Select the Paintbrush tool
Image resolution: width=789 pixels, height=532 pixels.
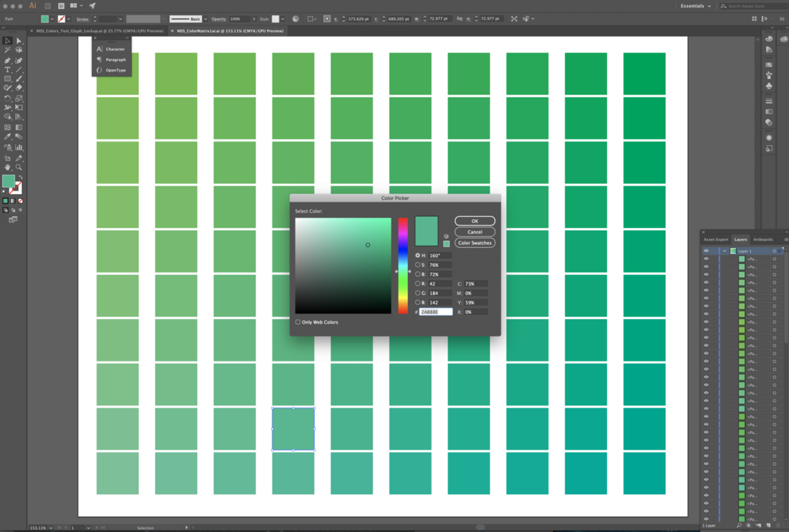tap(19, 79)
